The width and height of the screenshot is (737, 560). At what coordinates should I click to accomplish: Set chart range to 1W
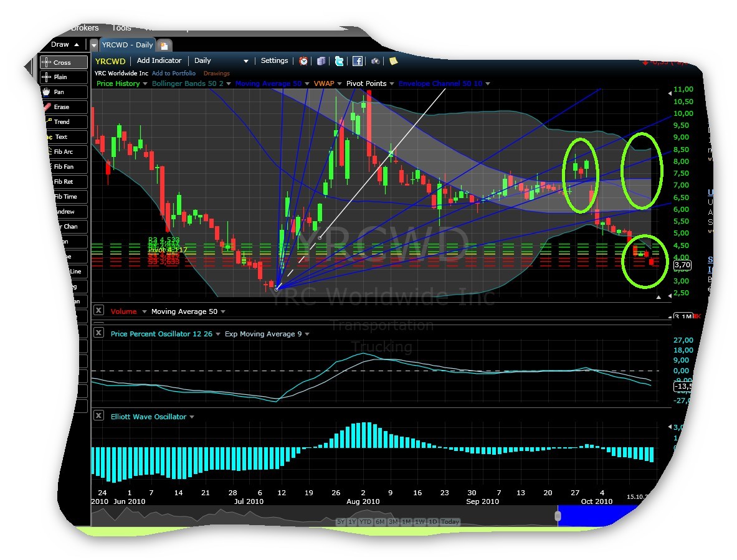coord(420,521)
